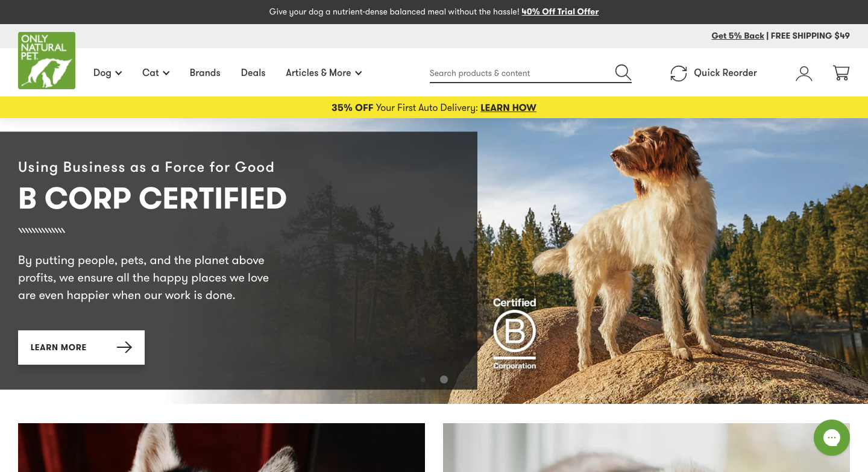Select the first carousel slide dot

423,380
